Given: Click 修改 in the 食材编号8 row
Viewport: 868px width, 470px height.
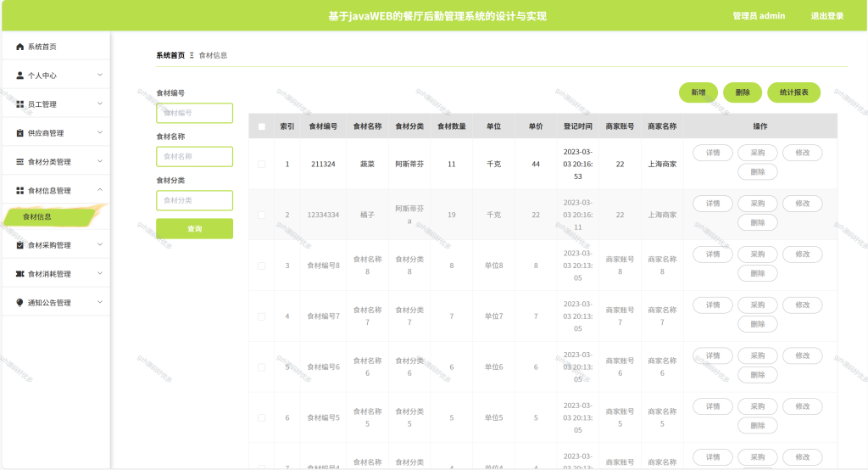Looking at the screenshot, I should (803, 255).
